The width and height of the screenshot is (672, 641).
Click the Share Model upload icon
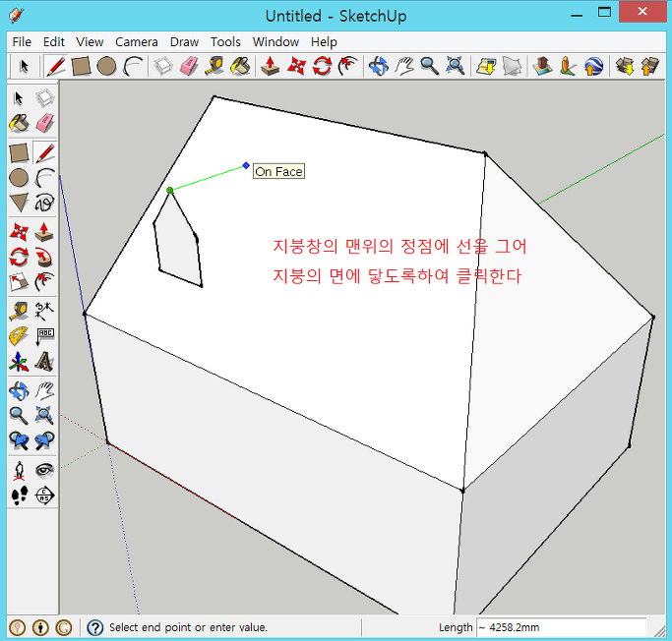tap(649, 67)
